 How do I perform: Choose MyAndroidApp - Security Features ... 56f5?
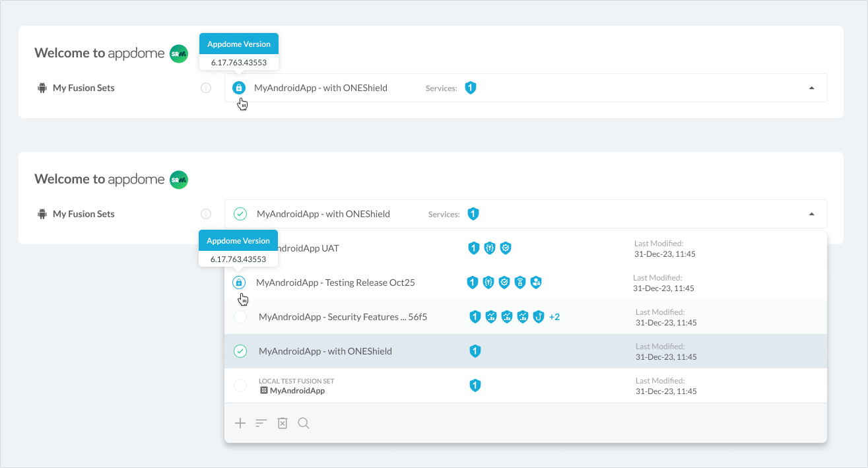525,317
